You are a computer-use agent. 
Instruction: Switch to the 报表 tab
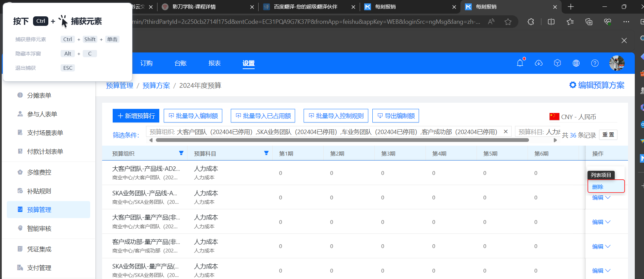point(214,63)
